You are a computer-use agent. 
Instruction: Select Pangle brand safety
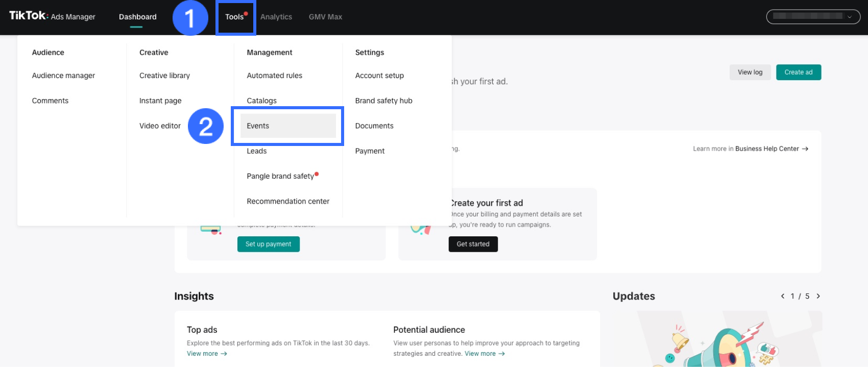tap(280, 176)
